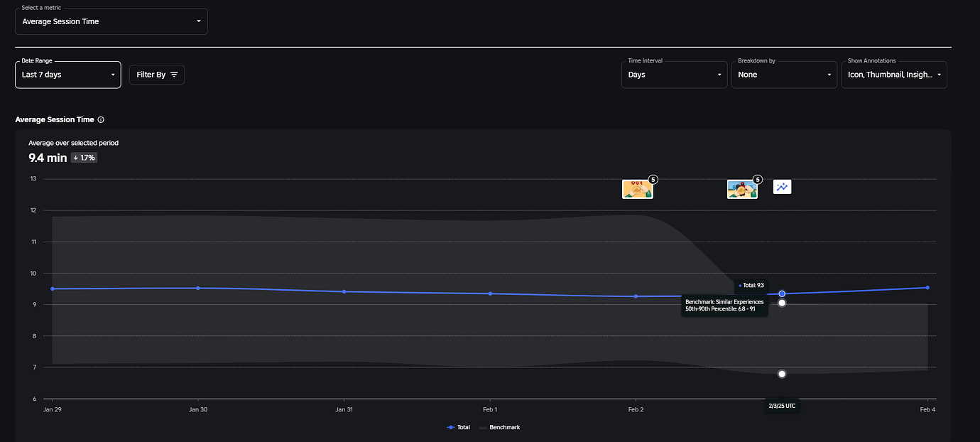The height and width of the screenshot is (442, 980).
Task: Click the Jan 30 data point
Action: tap(198, 288)
